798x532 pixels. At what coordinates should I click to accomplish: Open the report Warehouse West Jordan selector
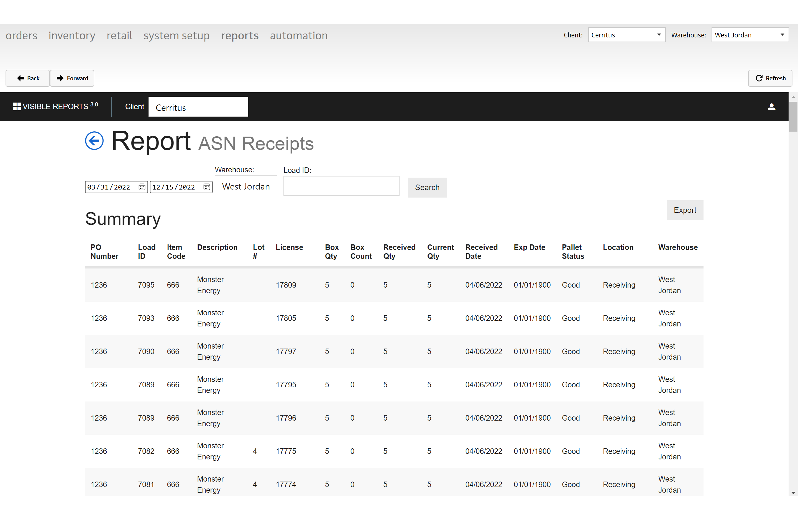(246, 186)
